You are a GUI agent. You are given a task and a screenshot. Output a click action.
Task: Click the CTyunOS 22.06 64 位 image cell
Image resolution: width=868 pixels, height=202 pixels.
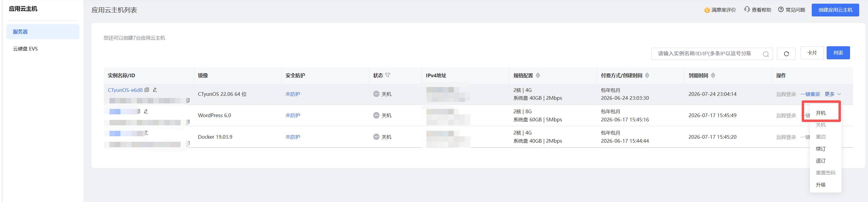[222, 94]
